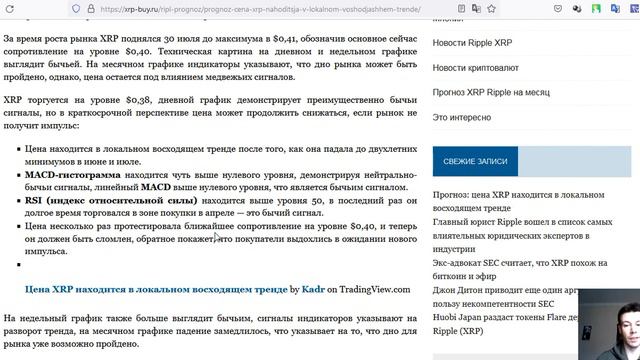Open post Прогноз: цена XRP в локальном восходящем тренде
The height and width of the screenshot is (360, 640).
coord(518,201)
